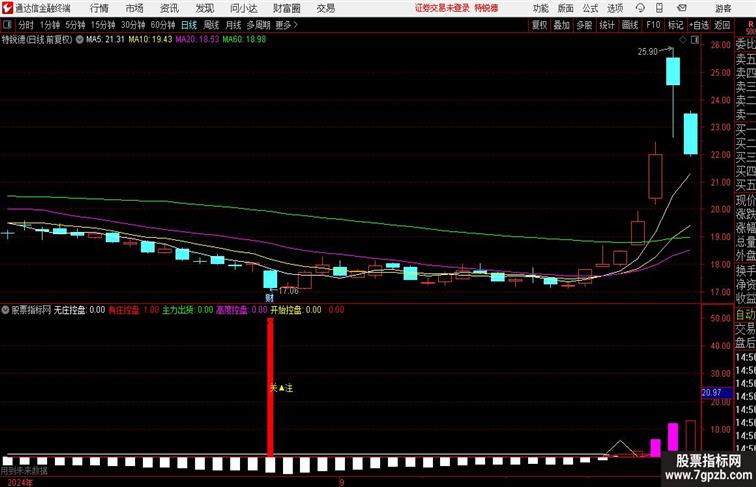Click the 财 marker below the 17.06 low

(270, 298)
